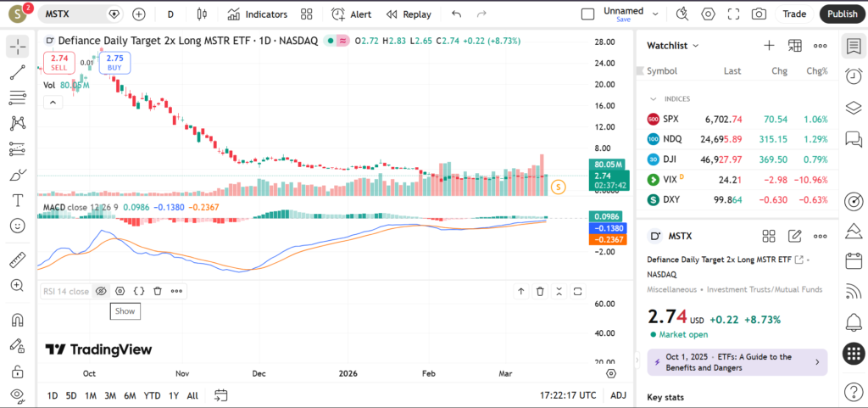The width and height of the screenshot is (868, 408).
Task: Click the red 2.74 SELL button
Action: tap(59, 61)
